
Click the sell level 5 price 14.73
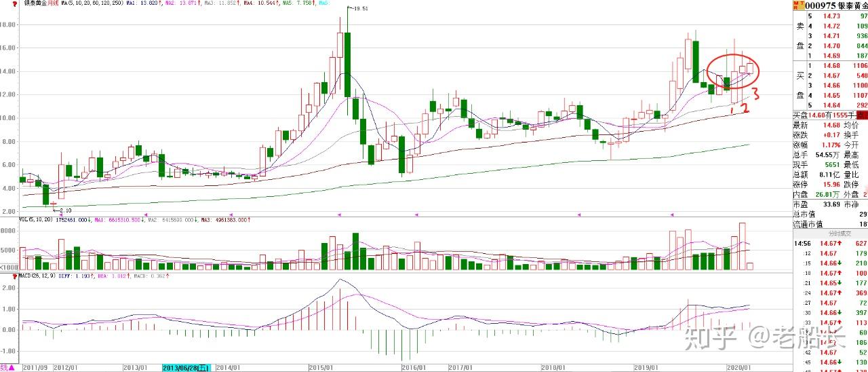pyautogui.click(x=831, y=16)
